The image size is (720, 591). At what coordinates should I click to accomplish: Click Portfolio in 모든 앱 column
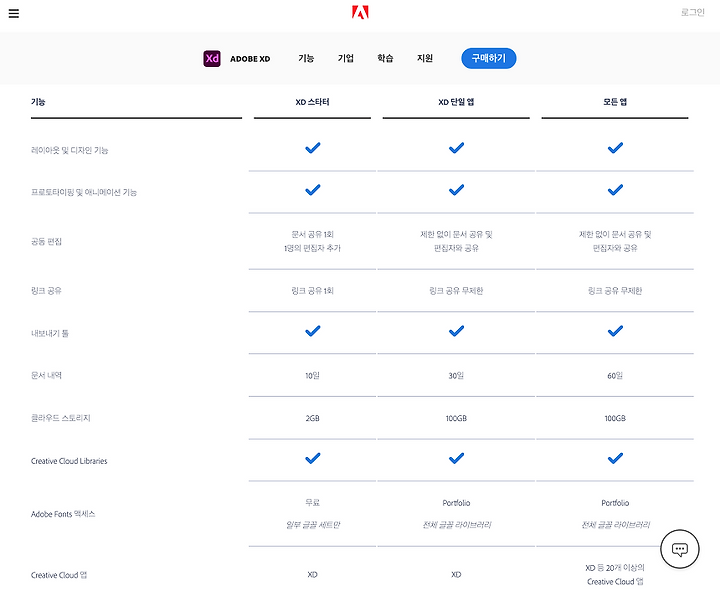coord(615,503)
